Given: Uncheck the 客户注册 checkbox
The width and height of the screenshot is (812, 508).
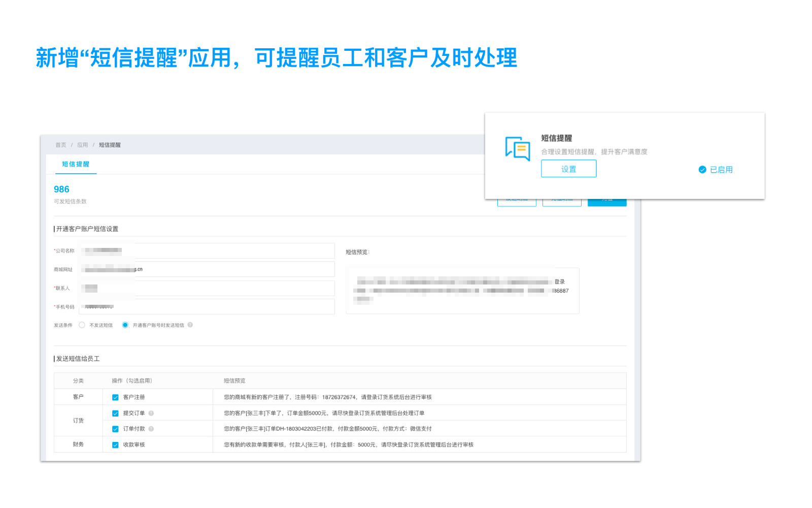Looking at the screenshot, I should 115,397.
